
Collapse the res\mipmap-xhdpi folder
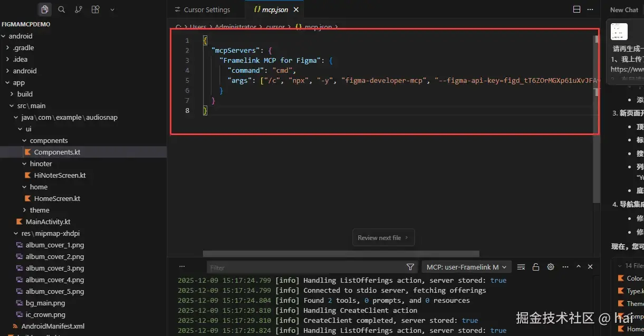click(50, 233)
